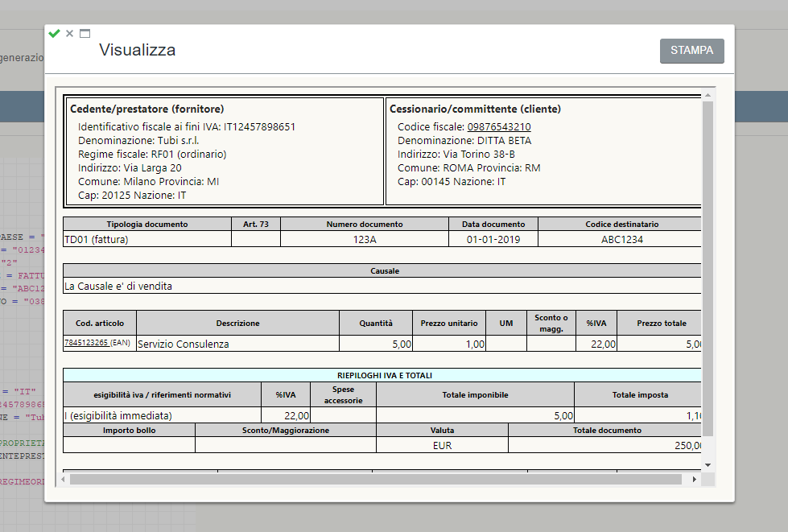Click the STAMPA print button
The image size is (788, 532).
[x=691, y=51]
